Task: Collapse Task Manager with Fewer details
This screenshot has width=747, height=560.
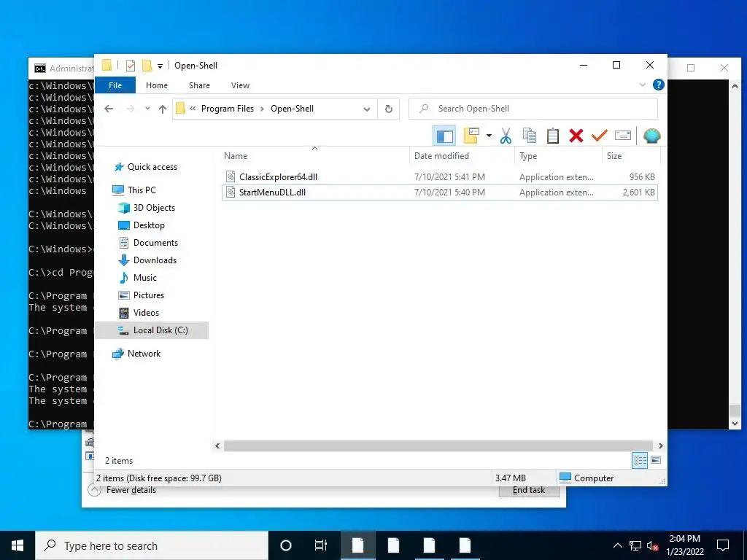Action: [123, 490]
